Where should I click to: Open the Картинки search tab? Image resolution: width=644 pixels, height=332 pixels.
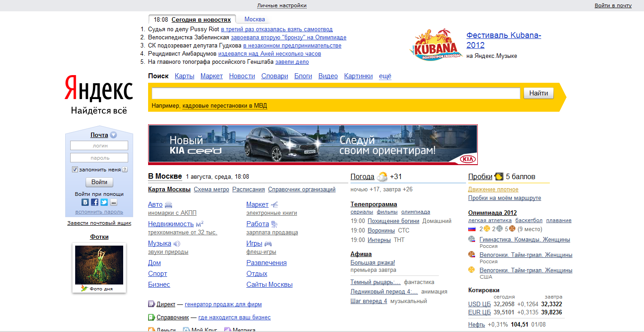pyautogui.click(x=358, y=76)
